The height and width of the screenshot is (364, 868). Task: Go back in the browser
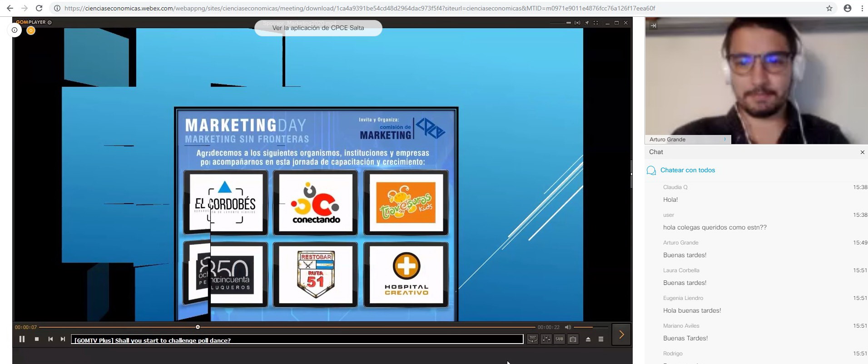(x=10, y=8)
